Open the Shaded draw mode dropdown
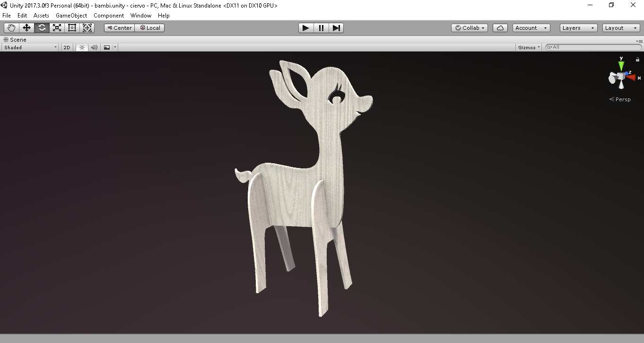The image size is (644, 343). point(30,47)
